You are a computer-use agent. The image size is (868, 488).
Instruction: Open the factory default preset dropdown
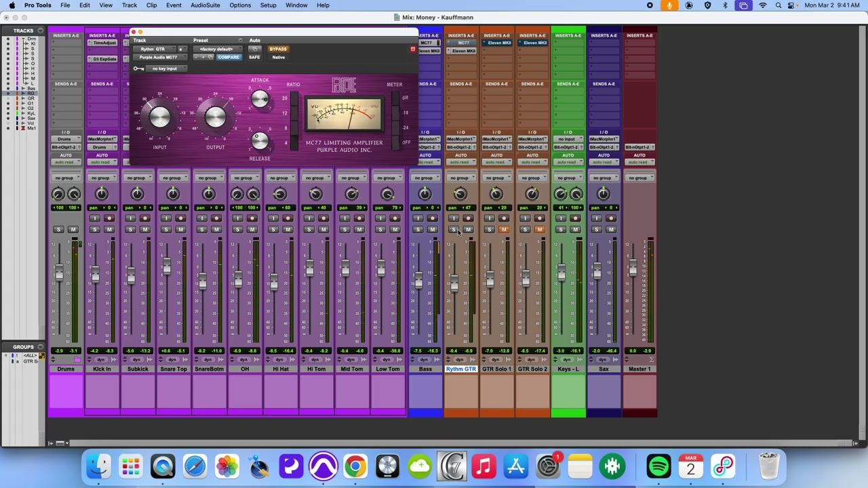point(218,49)
